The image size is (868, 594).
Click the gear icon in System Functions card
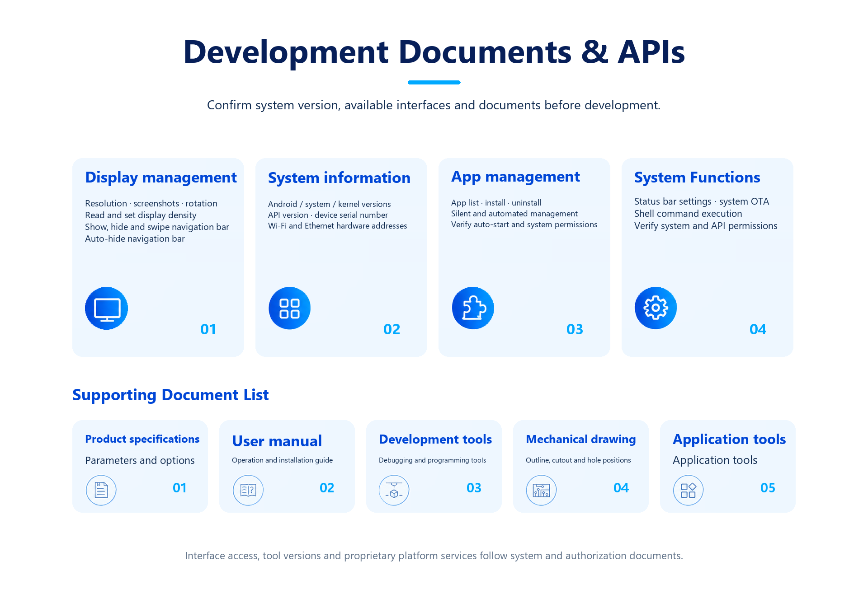coord(656,308)
